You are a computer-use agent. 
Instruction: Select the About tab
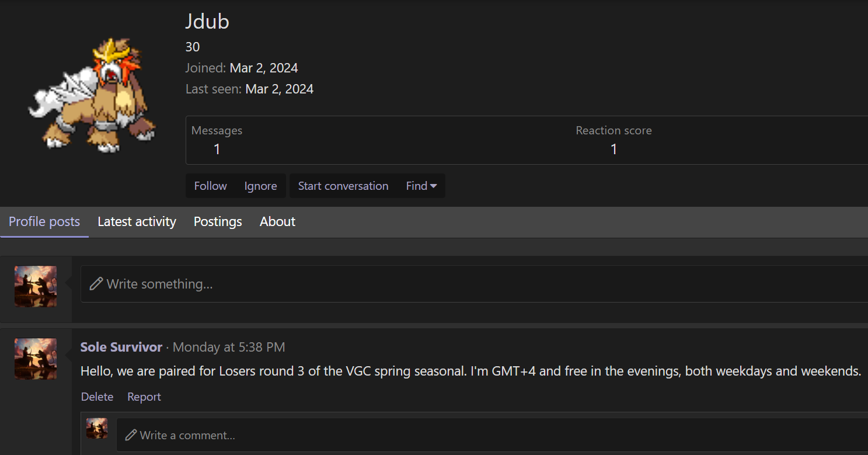pos(277,222)
